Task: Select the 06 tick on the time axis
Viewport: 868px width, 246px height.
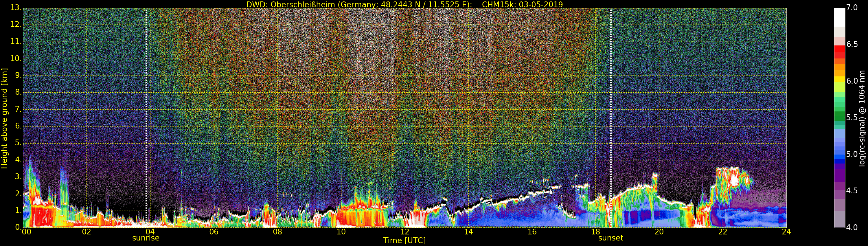Action: tap(214, 232)
